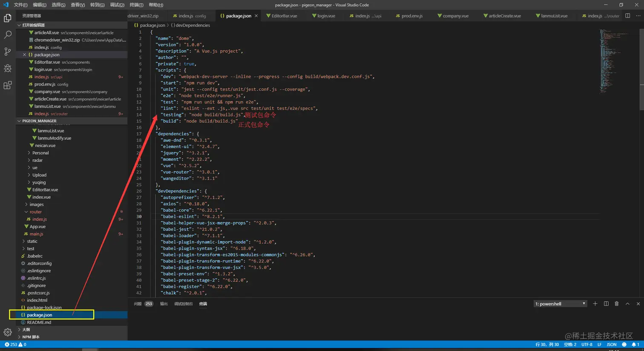
Task: Click the editor minimap code preview
Action: (611, 61)
